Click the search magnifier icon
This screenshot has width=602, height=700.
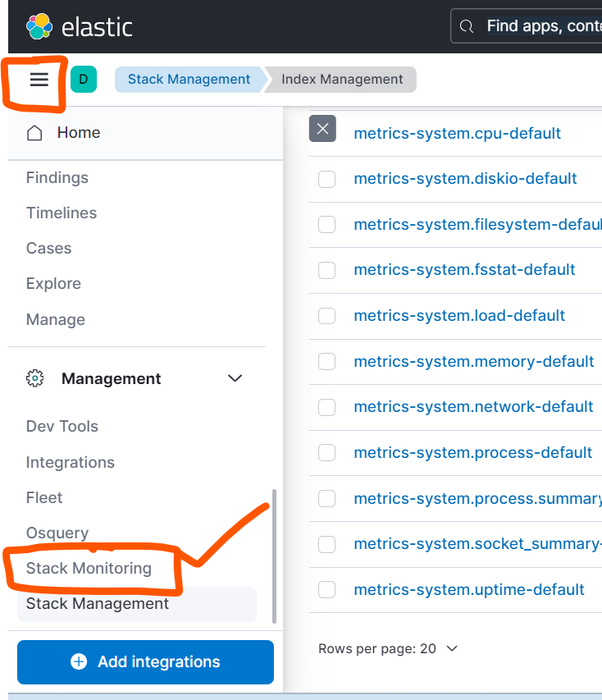pyautogui.click(x=467, y=26)
